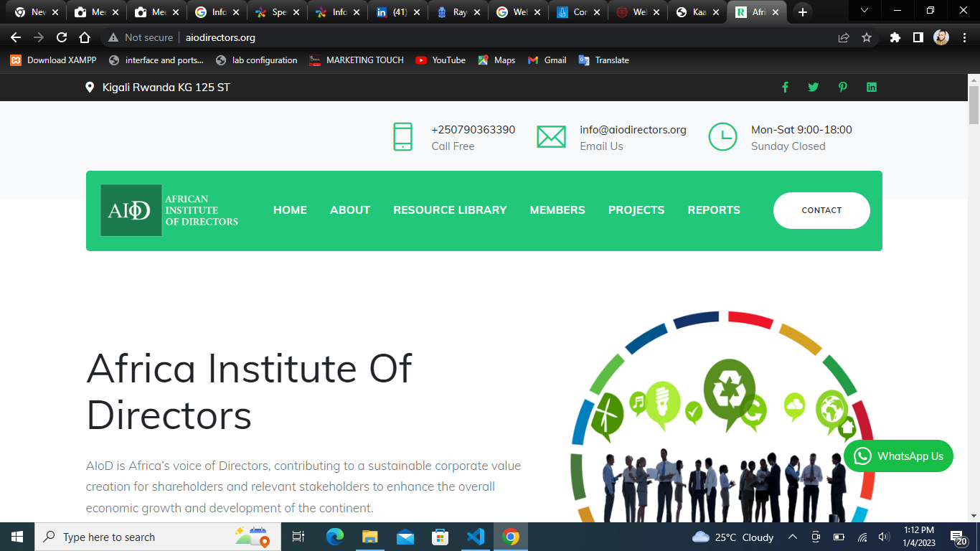Open the Pinterest icon link
The height and width of the screenshot is (551, 980).
coord(842,88)
